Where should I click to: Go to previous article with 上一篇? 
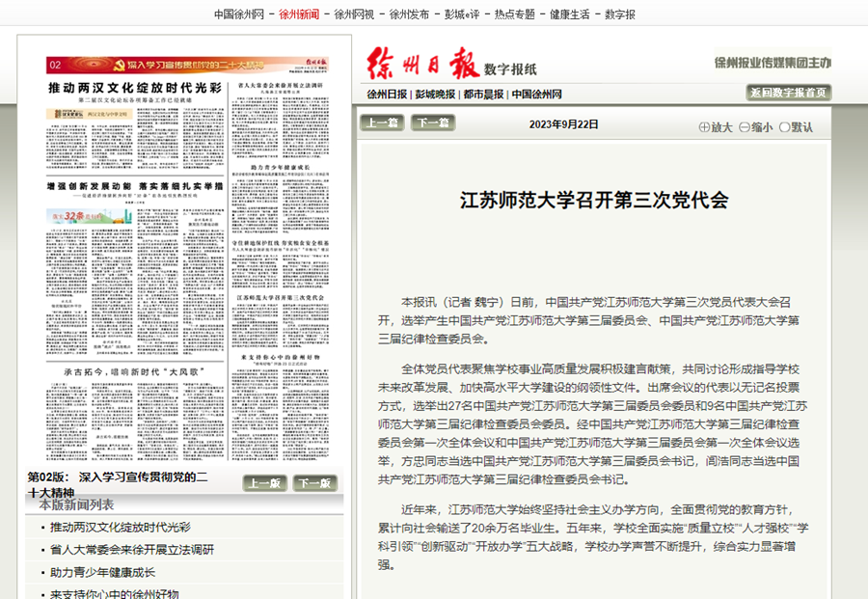[x=382, y=123]
